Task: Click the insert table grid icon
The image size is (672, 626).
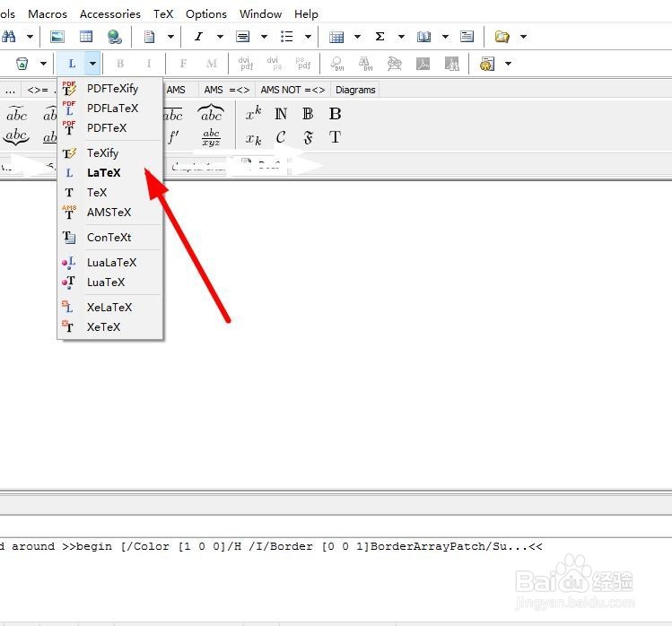Action: pos(86,37)
